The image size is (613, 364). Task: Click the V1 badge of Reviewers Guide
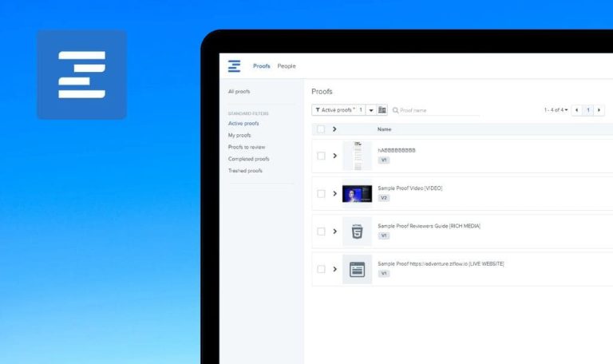[x=383, y=235]
